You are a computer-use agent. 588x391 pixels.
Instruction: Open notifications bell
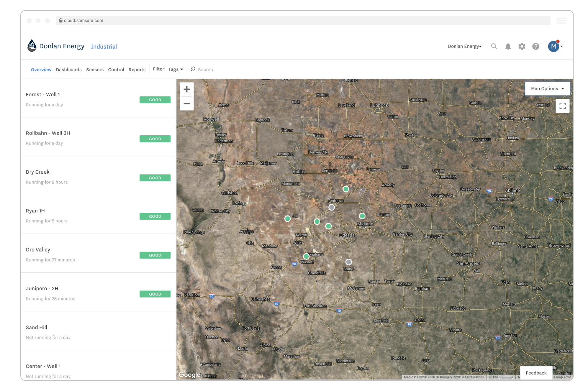[508, 46]
